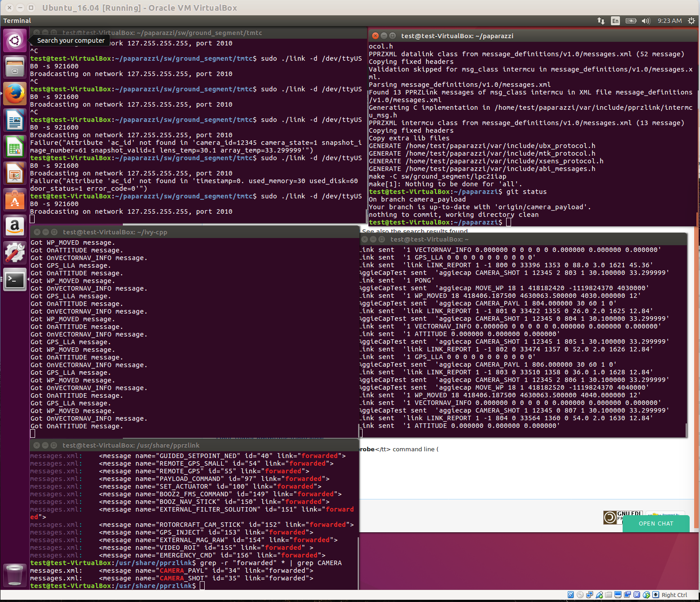Click the VirtualBox mouse integration status icon
The height and width of the screenshot is (602, 700).
[646, 595]
